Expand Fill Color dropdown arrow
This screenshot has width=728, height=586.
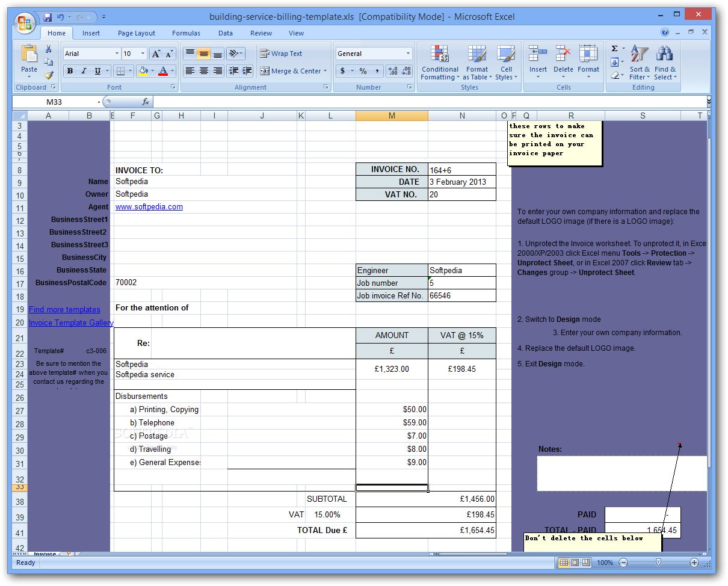(x=153, y=71)
